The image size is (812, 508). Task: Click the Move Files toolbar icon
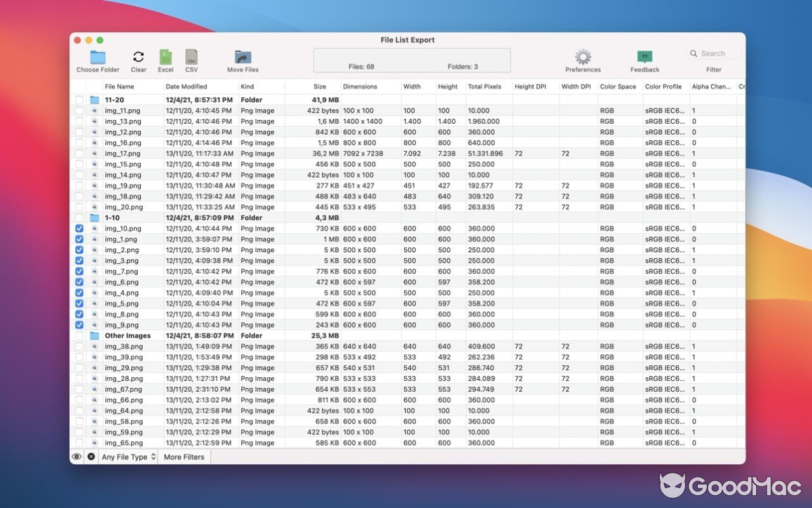pyautogui.click(x=241, y=56)
